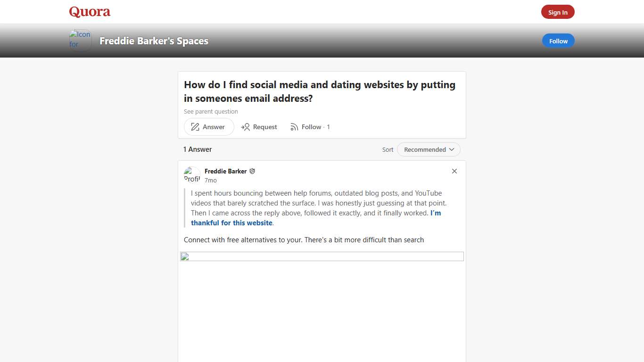Expand the sort options chevron
The image size is (644, 362).
452,149
